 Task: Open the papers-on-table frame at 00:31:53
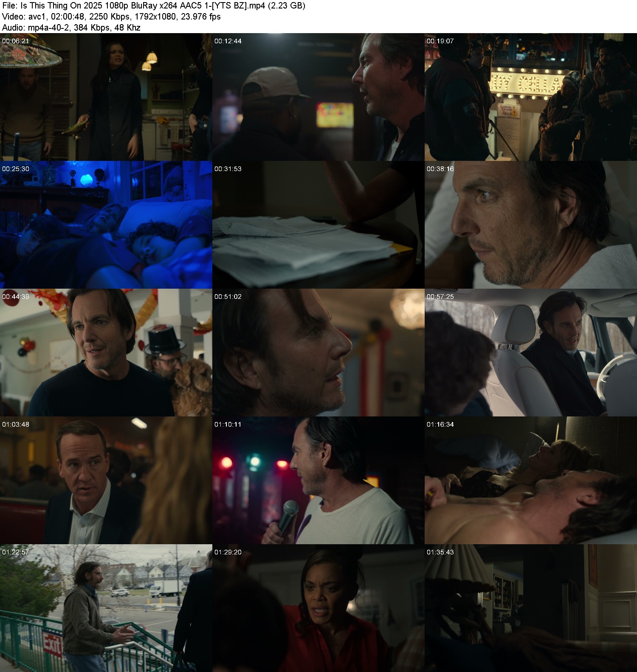(x=318, y=225)
